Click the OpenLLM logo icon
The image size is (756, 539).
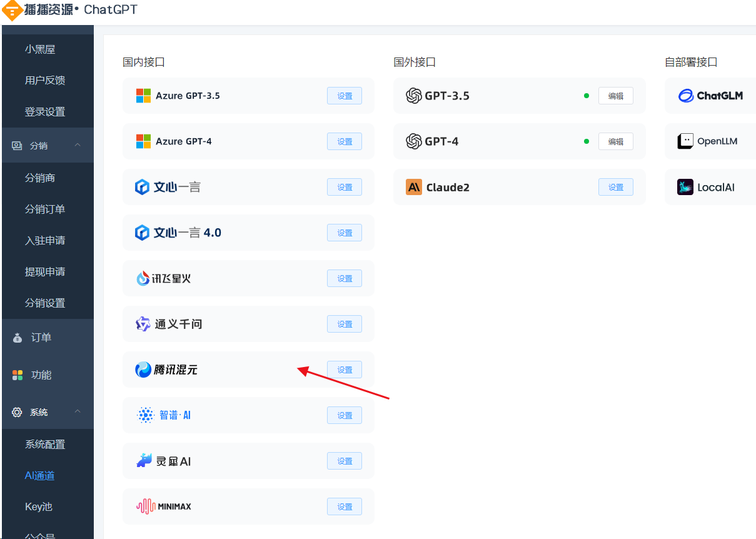point(685,141)
